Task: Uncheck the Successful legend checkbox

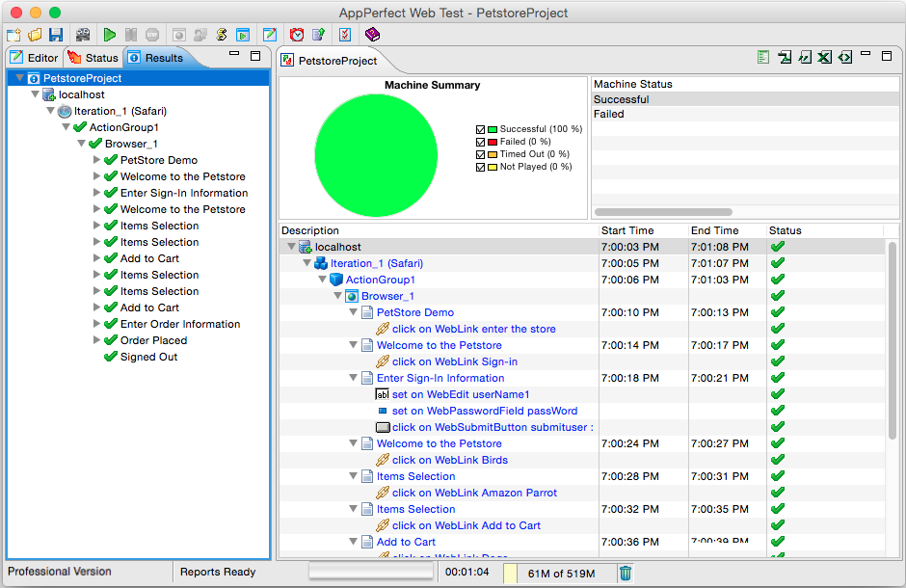Action: pyautogui.click(x=480, y=129)
